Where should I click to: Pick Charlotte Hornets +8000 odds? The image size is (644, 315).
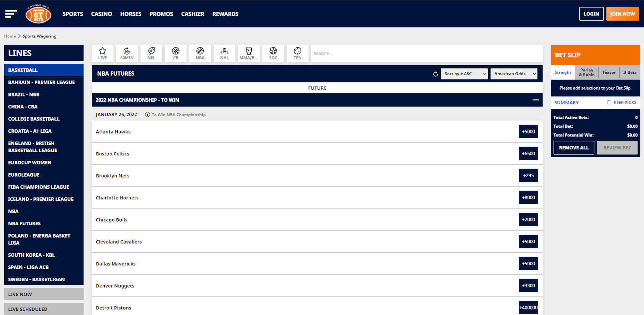(528, 197)
